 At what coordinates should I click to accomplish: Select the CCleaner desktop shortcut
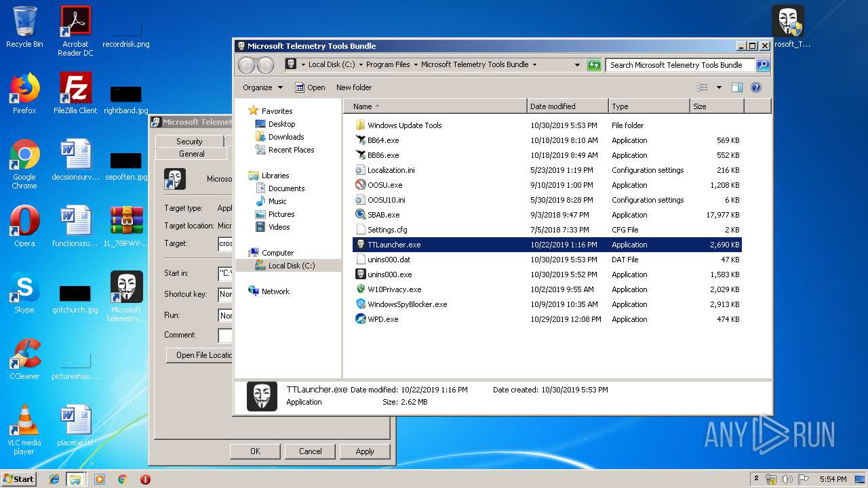click(x=24, y=359)
